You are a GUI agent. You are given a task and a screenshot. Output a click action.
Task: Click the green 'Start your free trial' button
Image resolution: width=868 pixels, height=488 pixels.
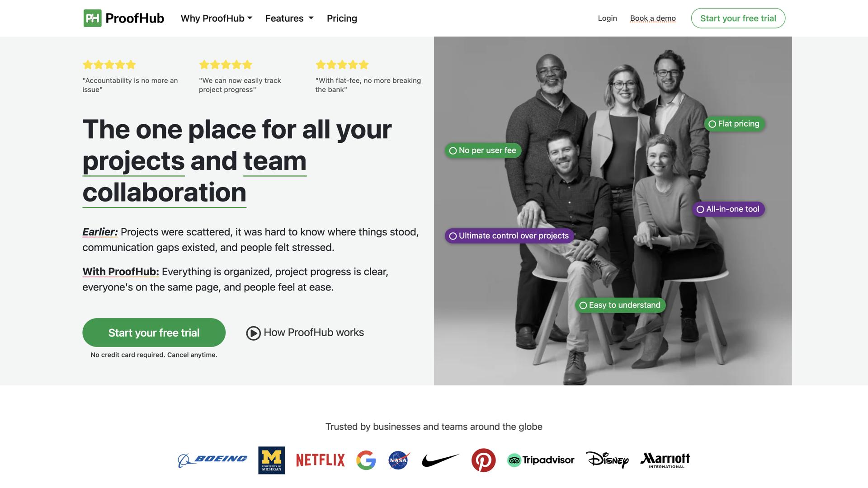click(x=154, y=332)
